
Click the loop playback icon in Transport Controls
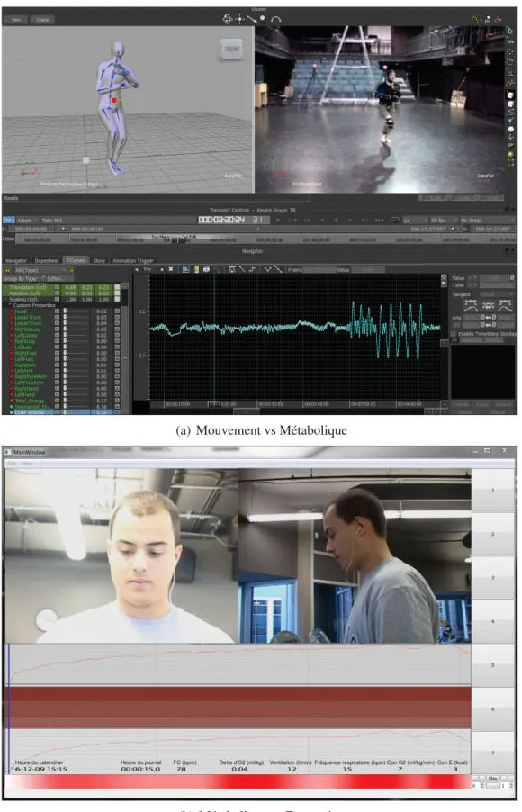pos(394,220)
